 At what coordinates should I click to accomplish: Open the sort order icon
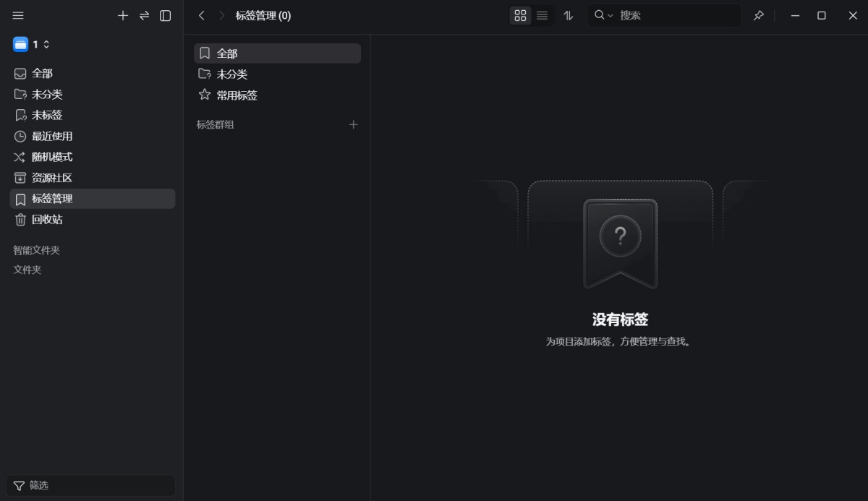pyautogui.click(x=569, y=15)
